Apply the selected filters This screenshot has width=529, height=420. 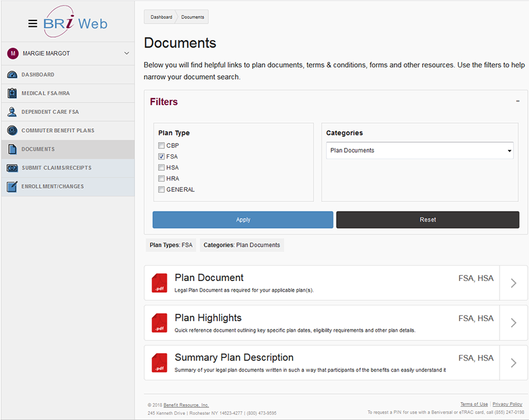point(243,219)
